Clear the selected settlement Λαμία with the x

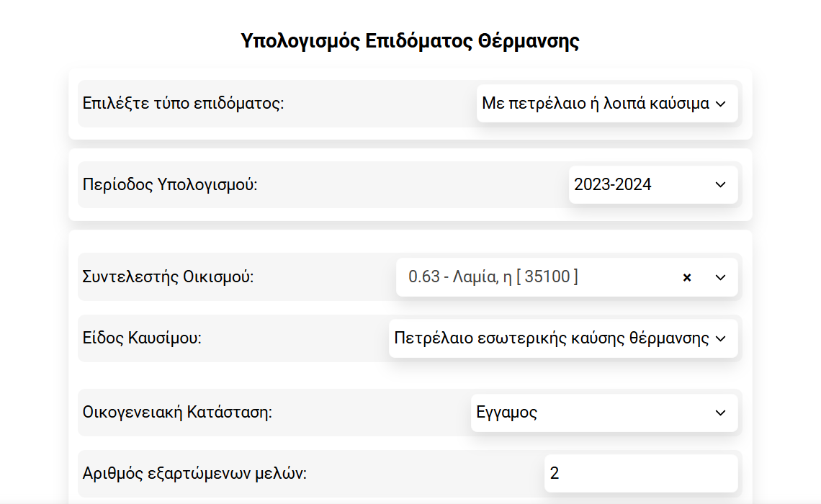[687, 277]
